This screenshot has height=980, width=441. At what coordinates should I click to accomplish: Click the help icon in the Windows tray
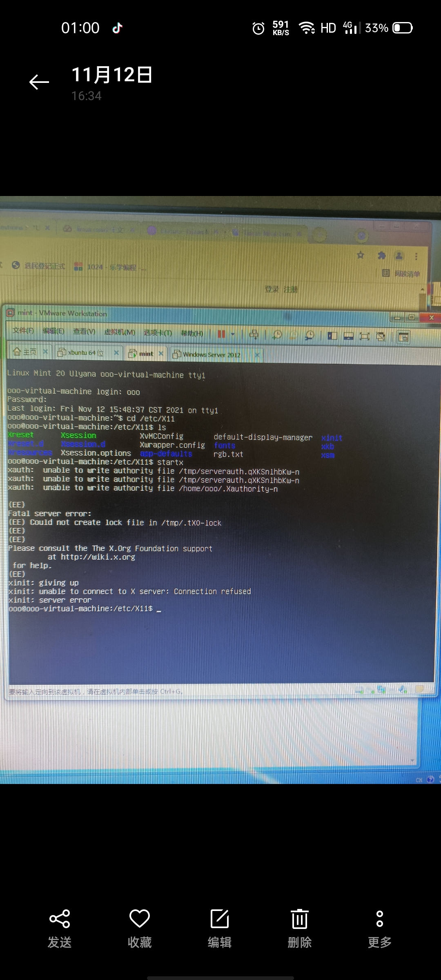click(x=430, y=780)
